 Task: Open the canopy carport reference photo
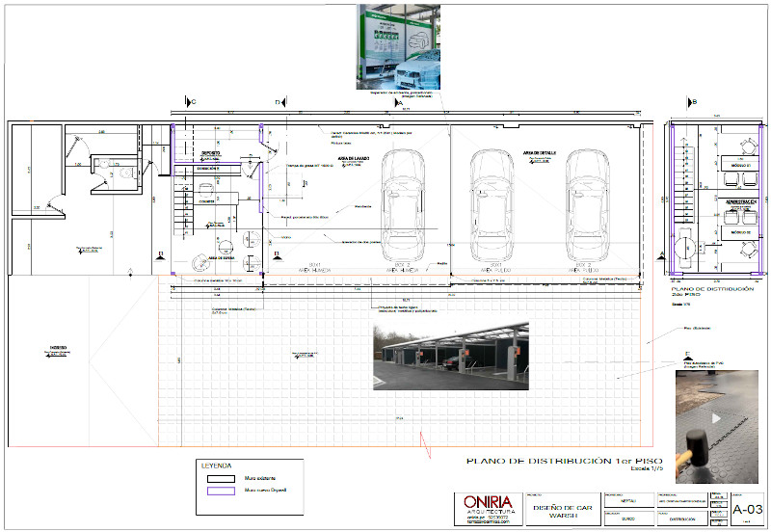coord(450,357)
